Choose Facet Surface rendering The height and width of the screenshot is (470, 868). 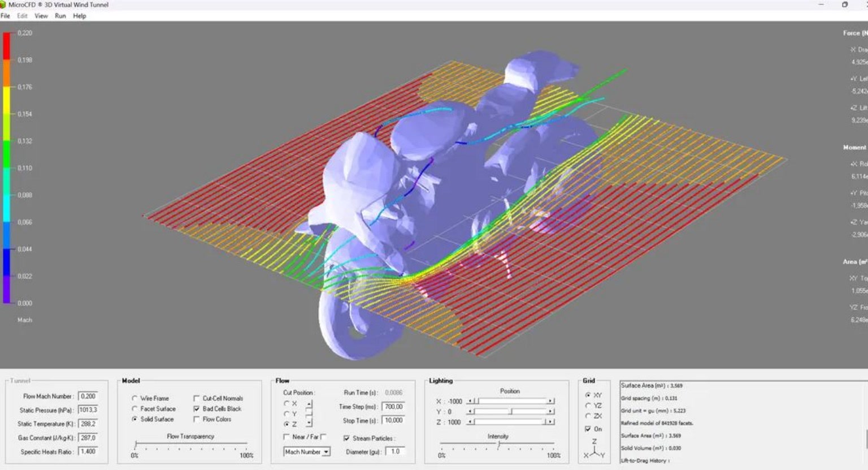134,409
